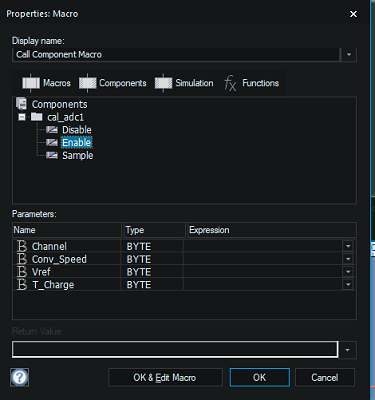Viewport: 375px width, 400px height.
Task: Click the Type column header
Action: click(x=154, y=230)
